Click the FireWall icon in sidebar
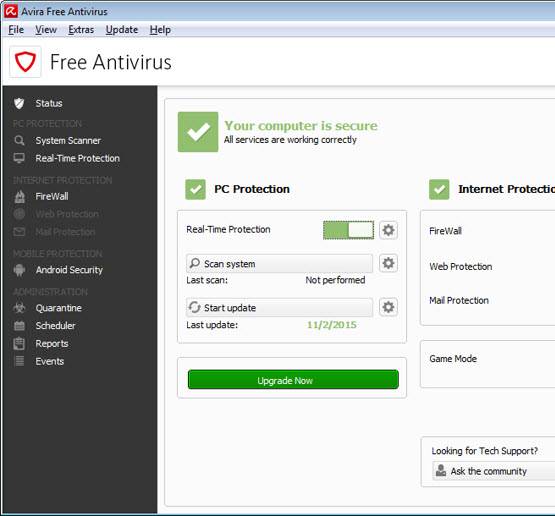Image resolution: width=555 pixels, height=516 pixels. (19, 196)
